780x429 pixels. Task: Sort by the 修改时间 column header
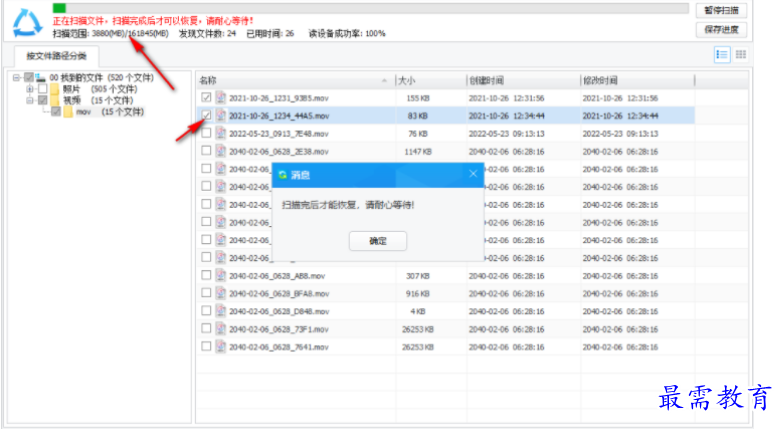point(638,81)
